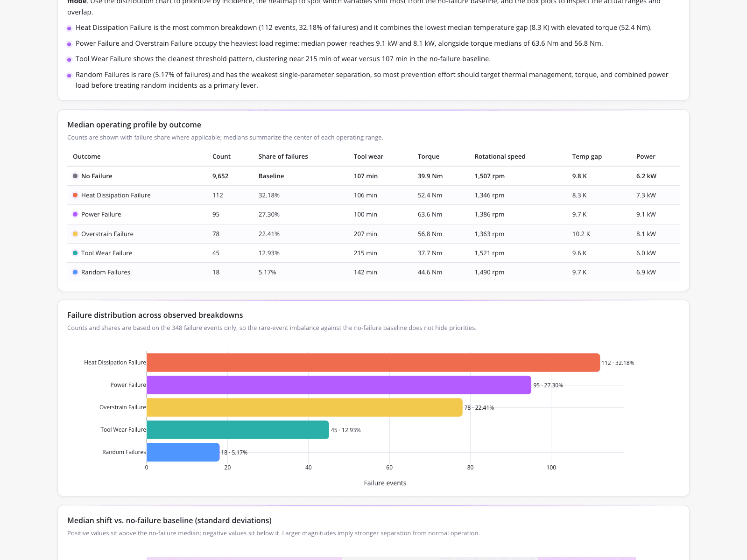Viewport: 747px width, 560px height.
Task: Select the 1,521 rpm cell
Action: coord(489,253)
